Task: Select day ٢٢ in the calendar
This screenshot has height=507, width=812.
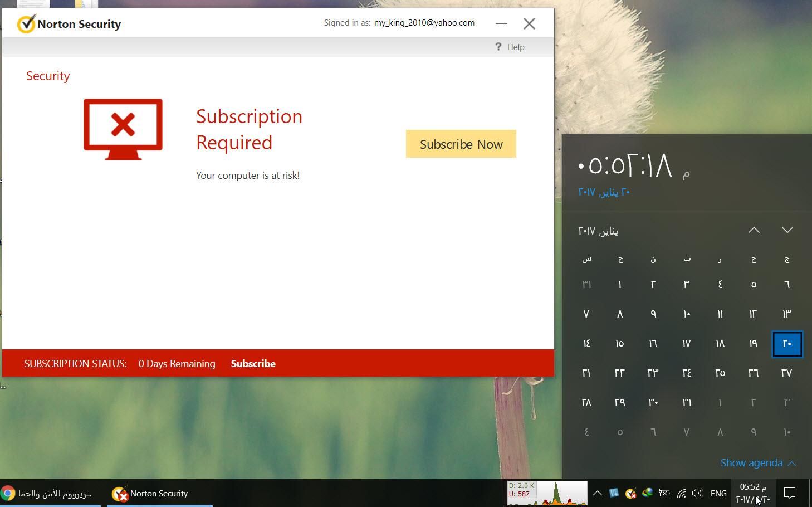Action: tap(620, 373)
